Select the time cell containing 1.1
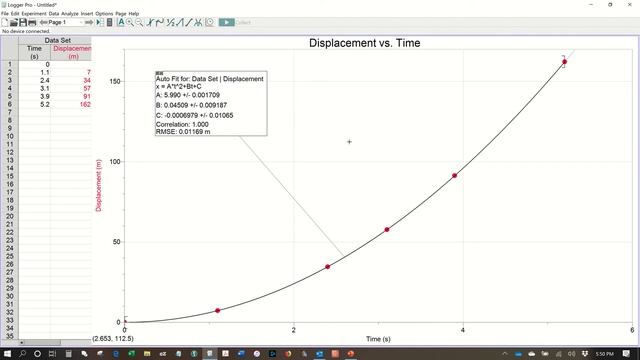The height and width of the screenshot is (360, 640). tap(34, 72)
